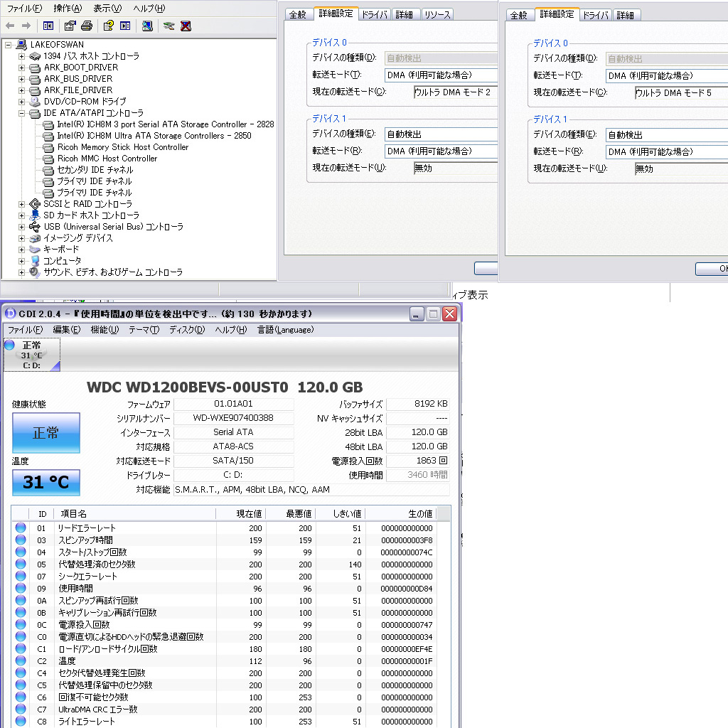The image size is (728, 728).
Task: Toggle the console tree pane toolbar icon
Action: [x=48, y=26]
